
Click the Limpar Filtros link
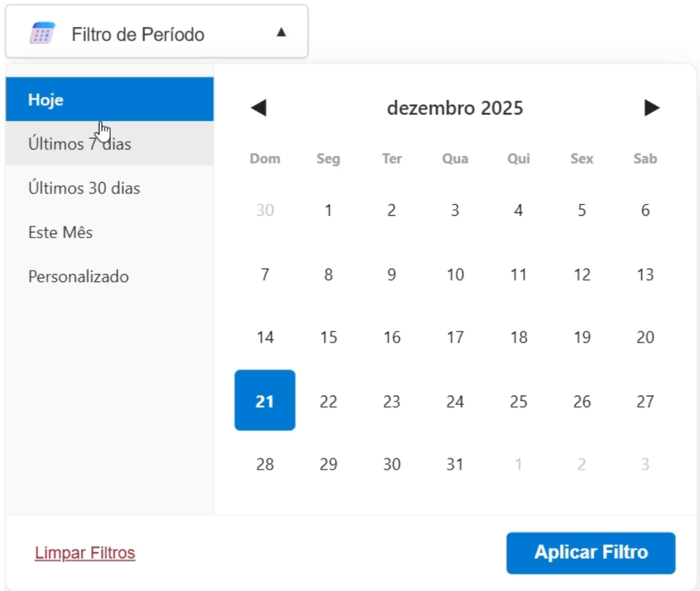coord(85,553)
